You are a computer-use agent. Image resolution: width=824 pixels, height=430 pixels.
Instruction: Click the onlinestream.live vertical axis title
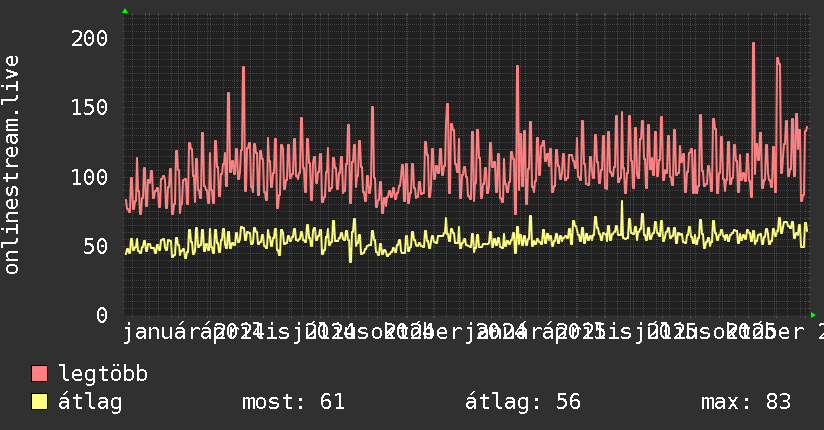(11, 165)
